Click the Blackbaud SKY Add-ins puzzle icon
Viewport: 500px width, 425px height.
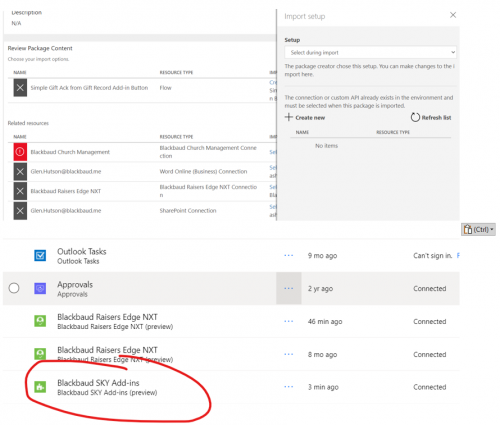point(40,387)
